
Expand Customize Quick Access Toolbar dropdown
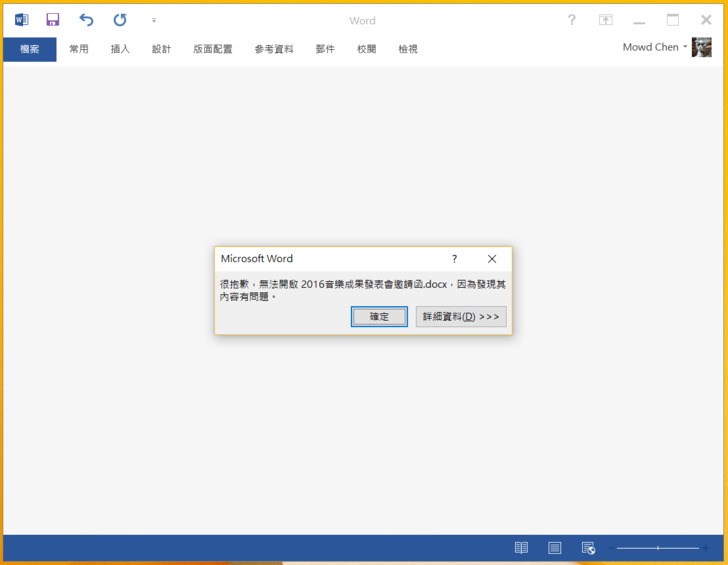[154, 20]
